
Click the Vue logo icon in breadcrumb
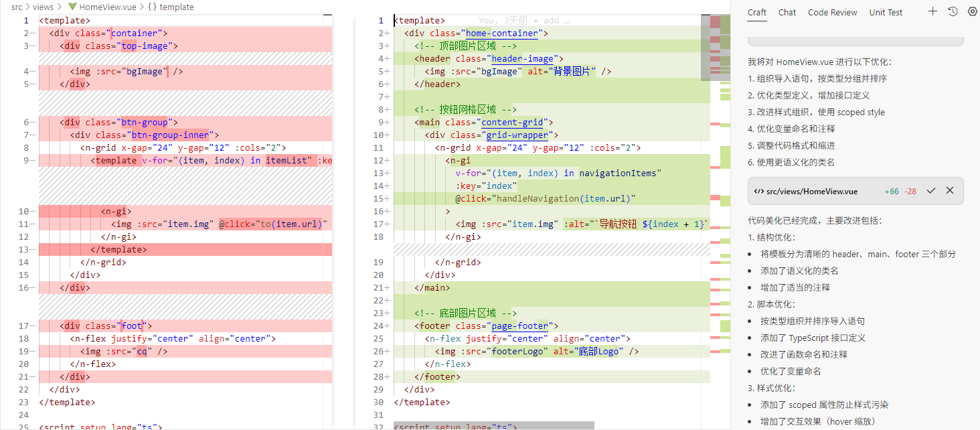pos(72,7)
